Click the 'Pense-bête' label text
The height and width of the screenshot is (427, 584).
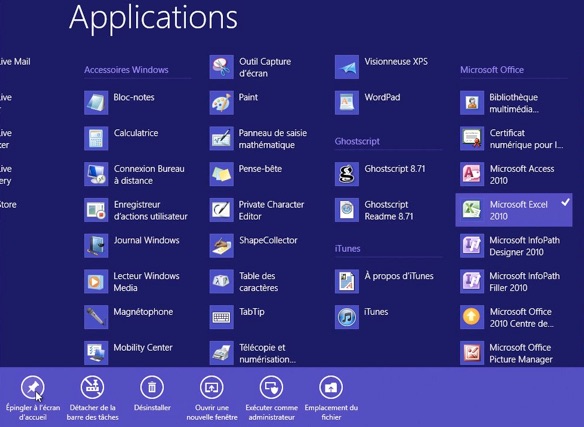(260, 169)
